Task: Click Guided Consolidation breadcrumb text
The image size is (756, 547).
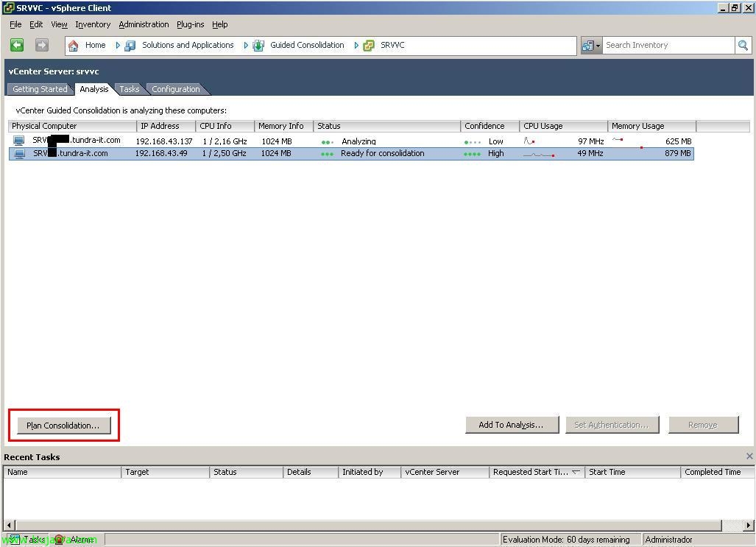Action: 307,45
